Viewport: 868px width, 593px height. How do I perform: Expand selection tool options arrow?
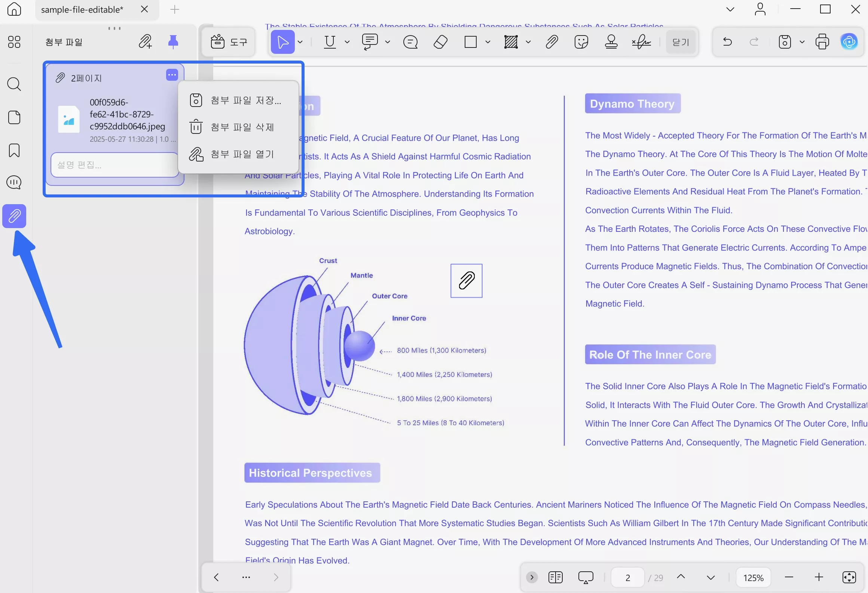[x=300, y=42]
